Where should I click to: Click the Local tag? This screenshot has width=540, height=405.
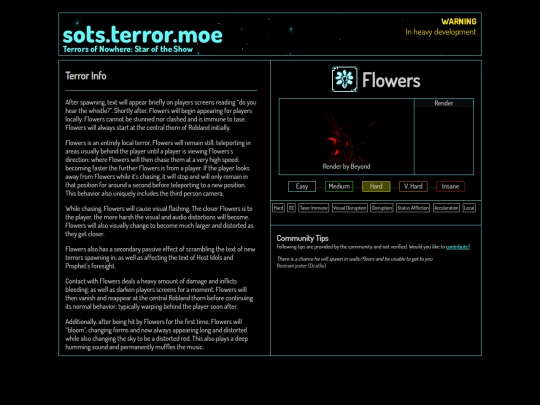coord(469,208)
